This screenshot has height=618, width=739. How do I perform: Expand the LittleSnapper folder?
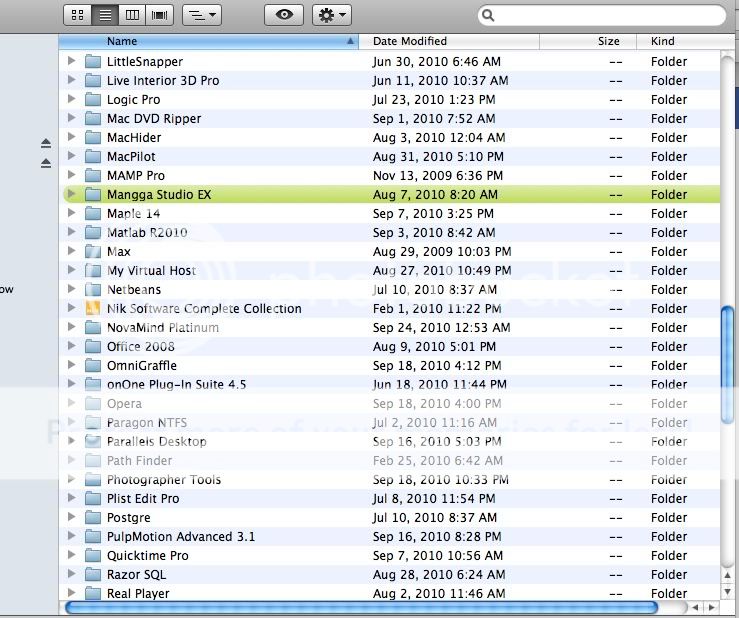click(x=72, y=61)
